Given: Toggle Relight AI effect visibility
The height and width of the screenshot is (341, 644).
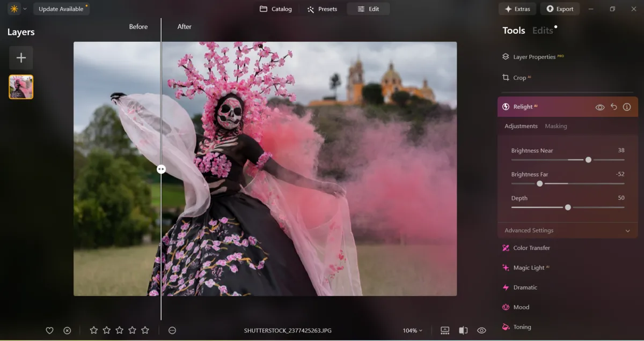Looking at the screenshot, I should (600, 107).
